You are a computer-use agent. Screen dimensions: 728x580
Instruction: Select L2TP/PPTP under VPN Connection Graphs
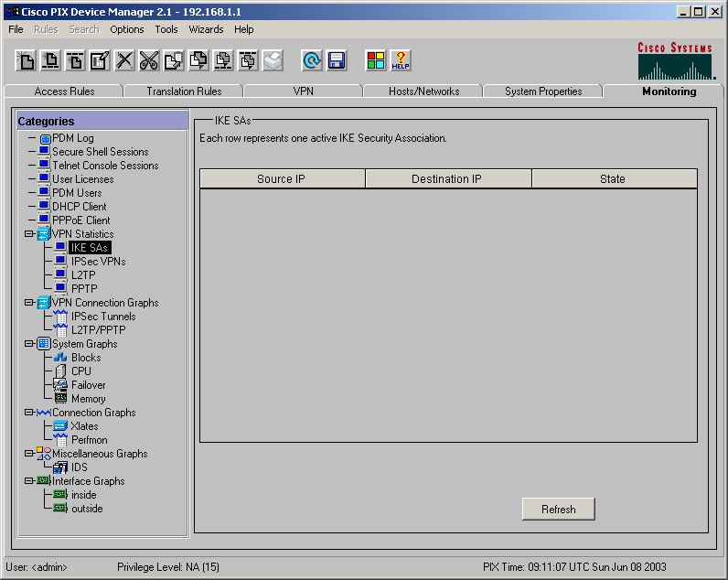point(99,329)
